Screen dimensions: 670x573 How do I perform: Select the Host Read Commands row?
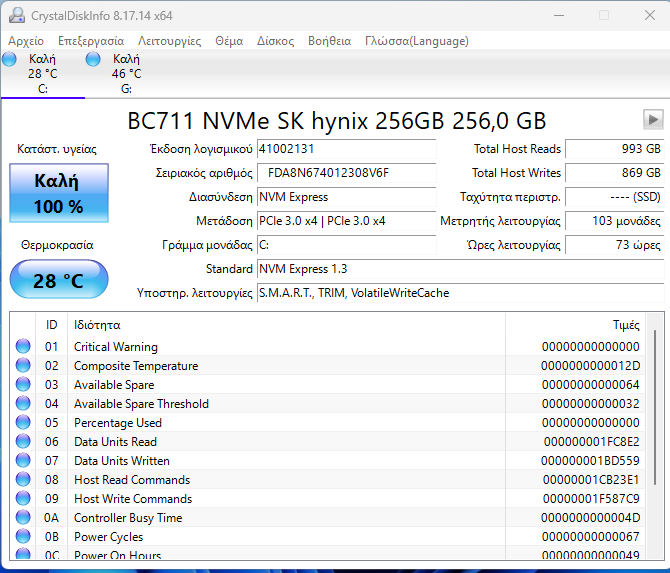(x=328, y=480)
